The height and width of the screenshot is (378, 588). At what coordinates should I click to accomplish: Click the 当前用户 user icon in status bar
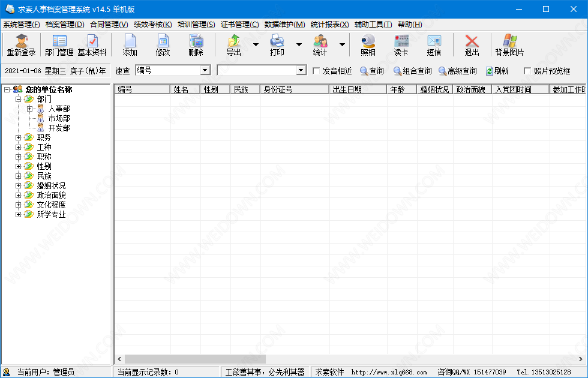[x=7, y=372]
